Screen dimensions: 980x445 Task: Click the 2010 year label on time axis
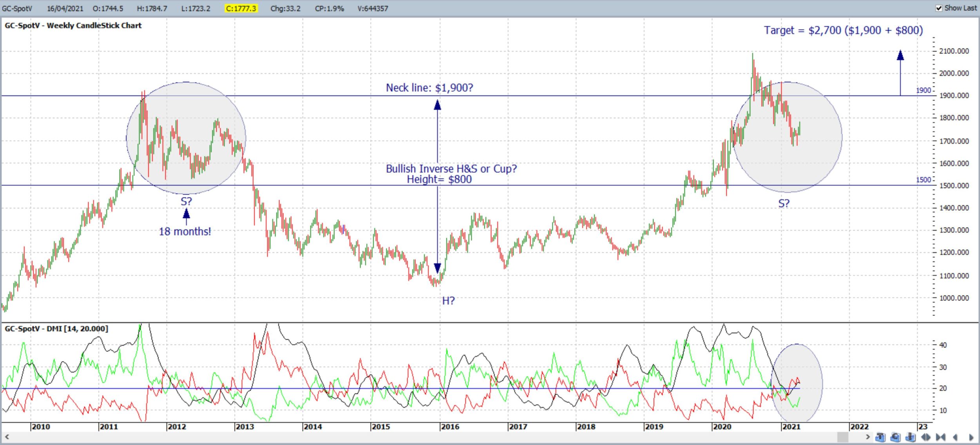pos(41,427)
